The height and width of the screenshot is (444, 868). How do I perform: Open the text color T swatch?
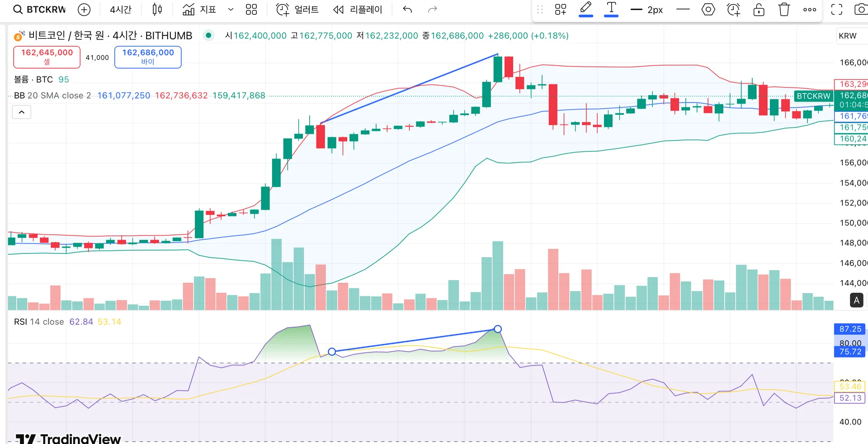point(611,9)
